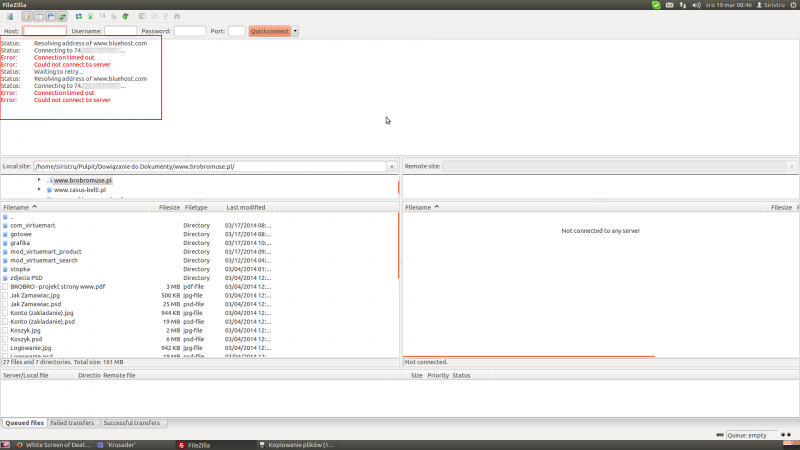
Task: Select the Jak Zamawiac.jpg file
Action: tap(35, 295)
